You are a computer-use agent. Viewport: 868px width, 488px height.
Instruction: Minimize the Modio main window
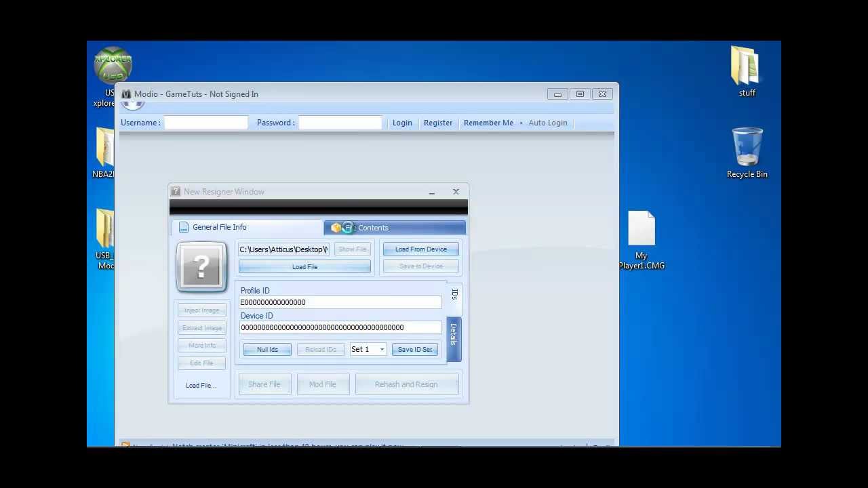[x=557, y=94]
